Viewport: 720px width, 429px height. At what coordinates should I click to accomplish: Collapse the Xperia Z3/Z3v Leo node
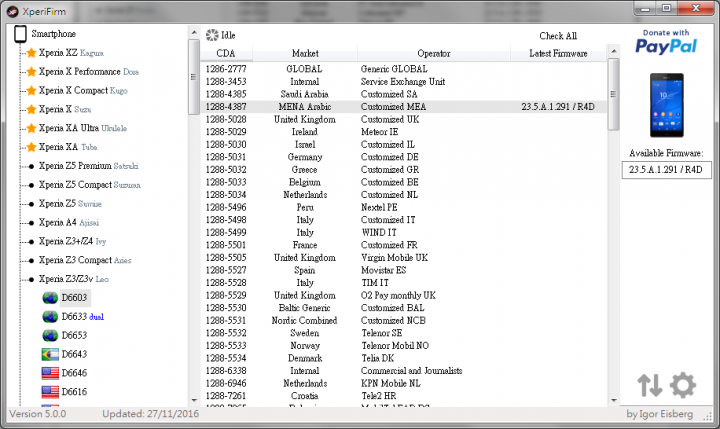(31, 279)
